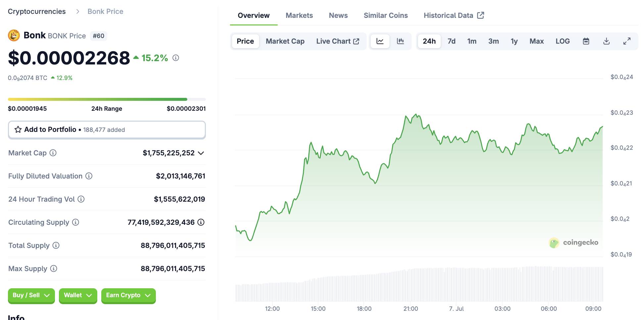Switch to the News tab

338,16
